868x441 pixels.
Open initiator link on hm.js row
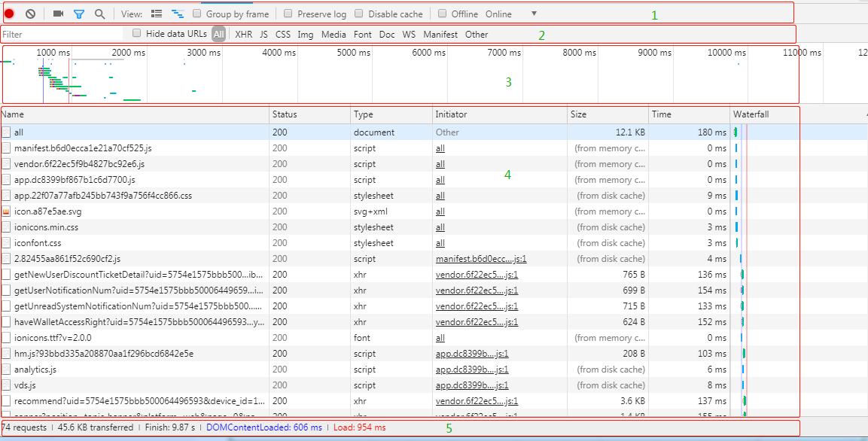tap(472, 354)
